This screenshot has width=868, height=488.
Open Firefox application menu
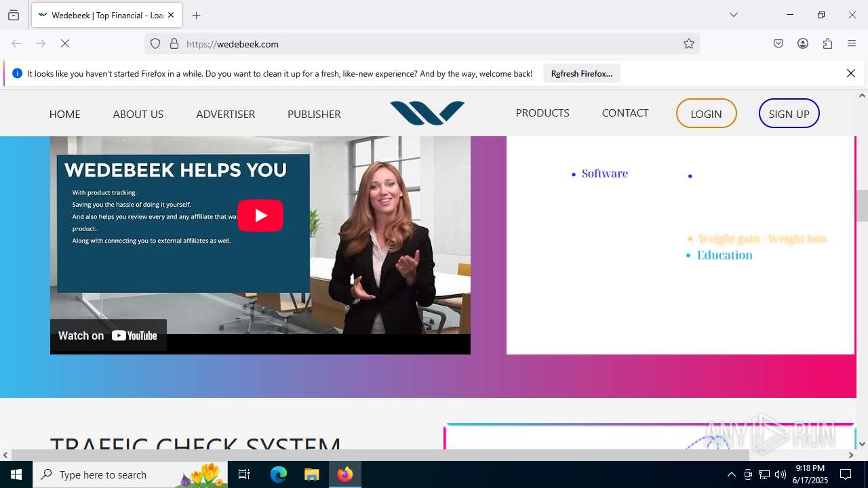click(852, 43)
